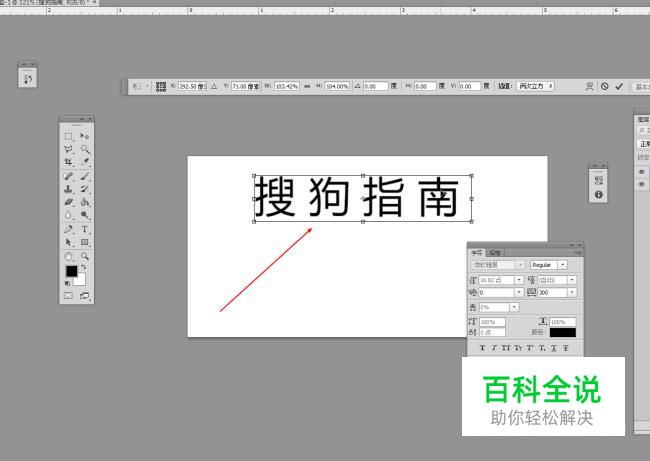Select the Path Selection tool
Image resolution: width=650 pixels, height=461 pixels.
[x=68, y=242]
